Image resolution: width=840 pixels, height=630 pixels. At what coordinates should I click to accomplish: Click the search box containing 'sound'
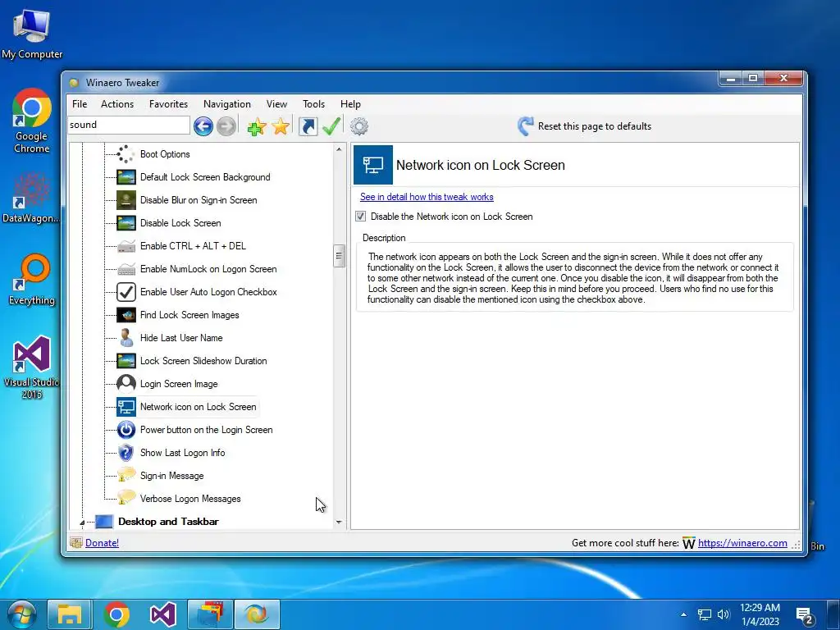pyautogui.click(x=129, y=125)
